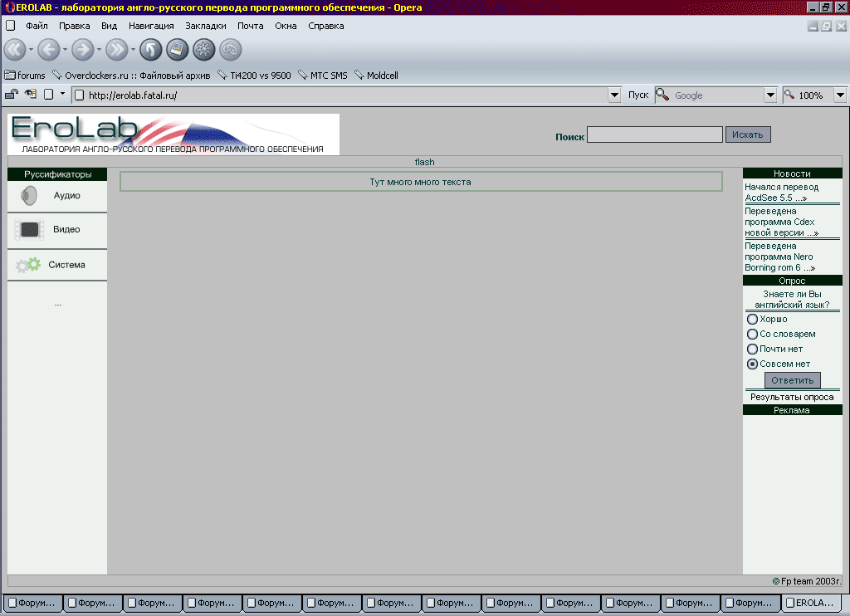Click the EroLab logo banner
850x616 pixels.
pyautogui.click(x=173, y=134)
